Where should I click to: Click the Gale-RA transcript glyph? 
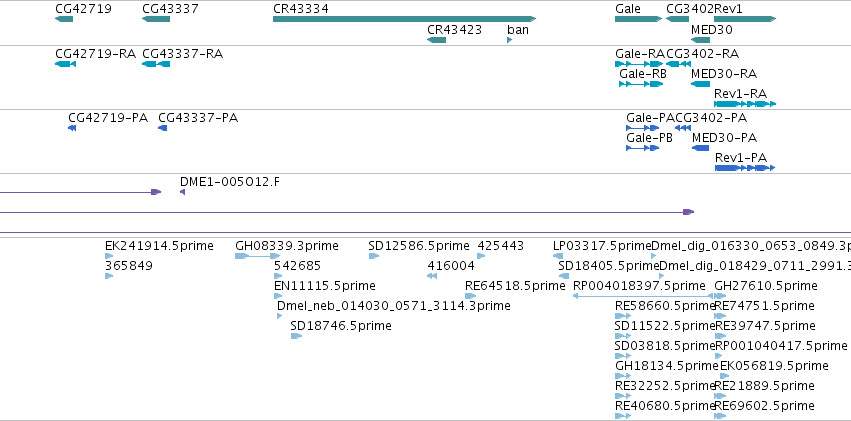coord(639,64)
